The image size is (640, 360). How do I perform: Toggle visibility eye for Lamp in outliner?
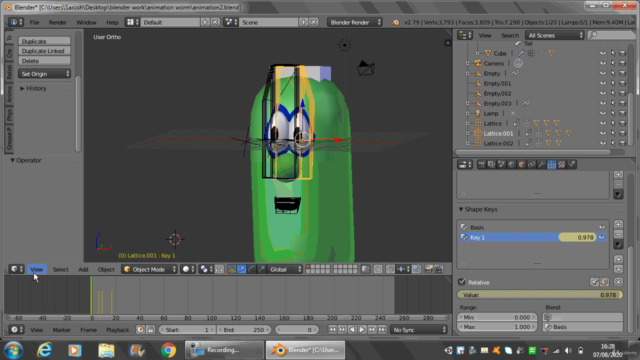(x=602, y=113)
